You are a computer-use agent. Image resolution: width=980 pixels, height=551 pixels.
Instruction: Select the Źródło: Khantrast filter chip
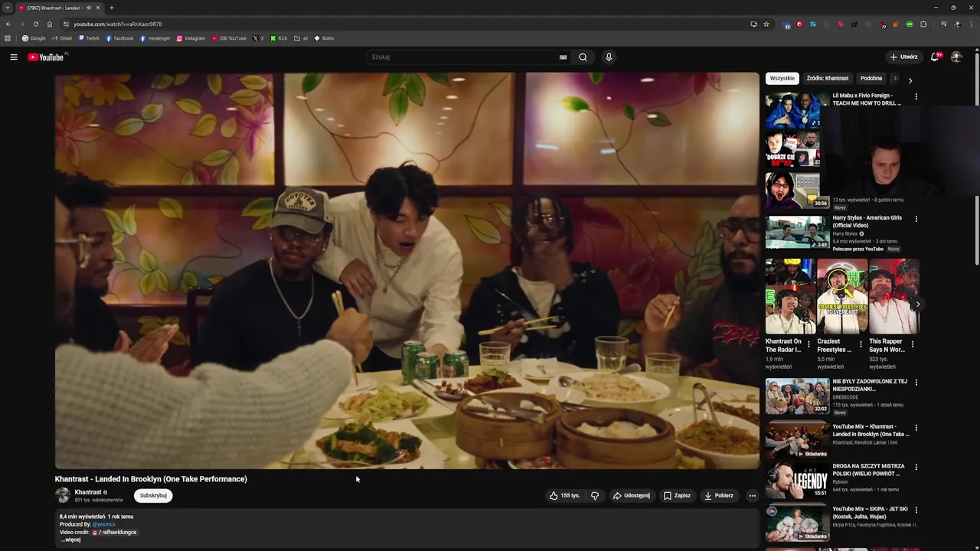tap(828, 78)
